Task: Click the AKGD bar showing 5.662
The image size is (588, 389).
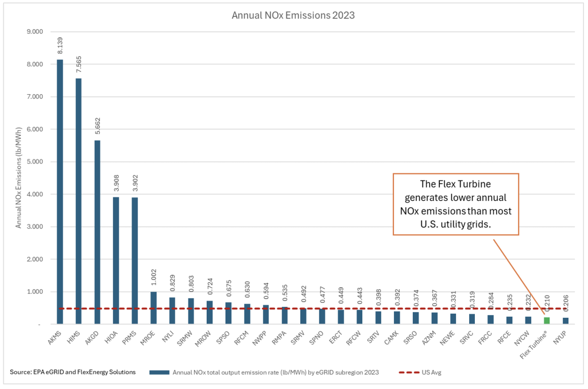Action: click(98, 232)
